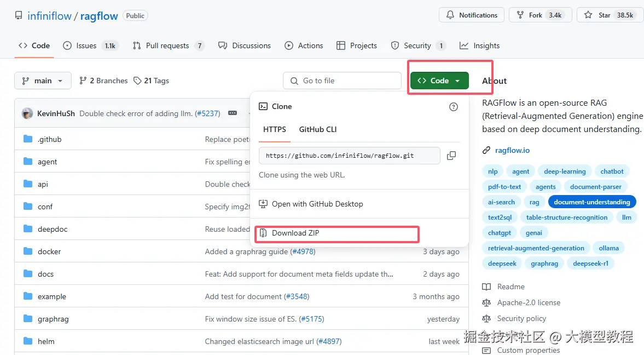Screen dimensions: 644x355
Task: Click the .github folder icon
Action: pos(28,139)
